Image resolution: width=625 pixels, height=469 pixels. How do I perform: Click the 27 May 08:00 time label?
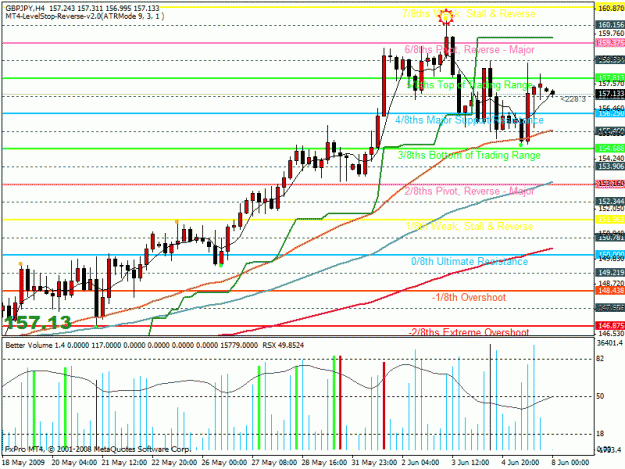tap(274, 463)
